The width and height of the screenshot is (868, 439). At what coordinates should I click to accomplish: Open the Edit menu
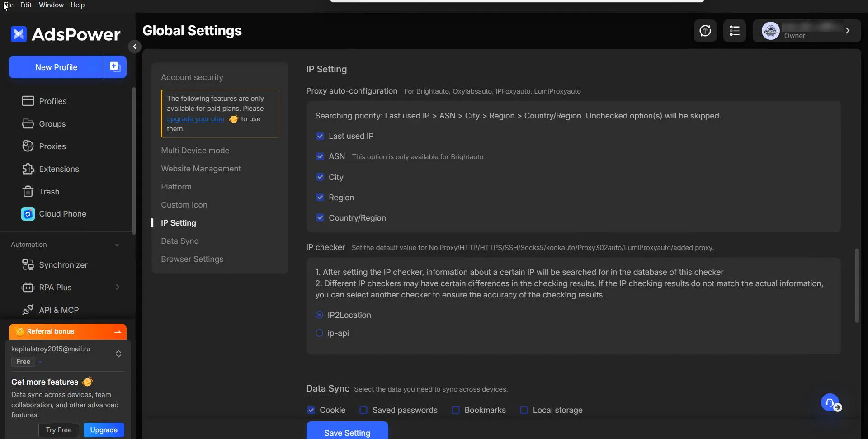point(26,5)
